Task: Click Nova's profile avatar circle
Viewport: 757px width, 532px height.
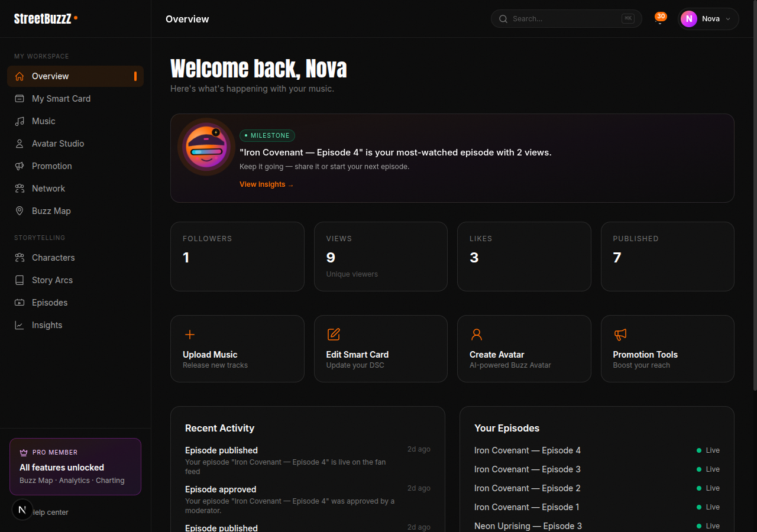Action: (689, 19)
